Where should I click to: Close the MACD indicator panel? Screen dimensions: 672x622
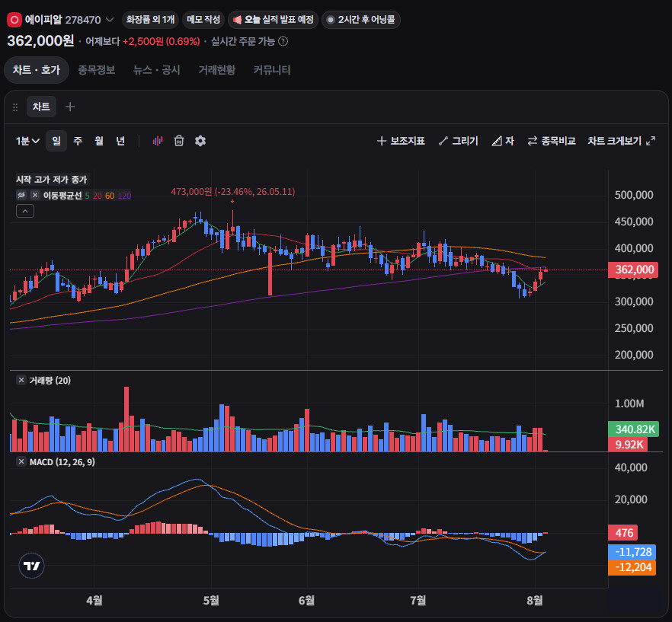[x=21, y=462]
